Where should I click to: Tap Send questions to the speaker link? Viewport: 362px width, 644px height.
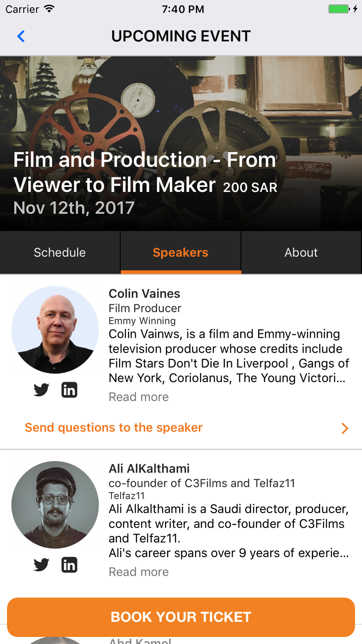[x=114, y=428]
